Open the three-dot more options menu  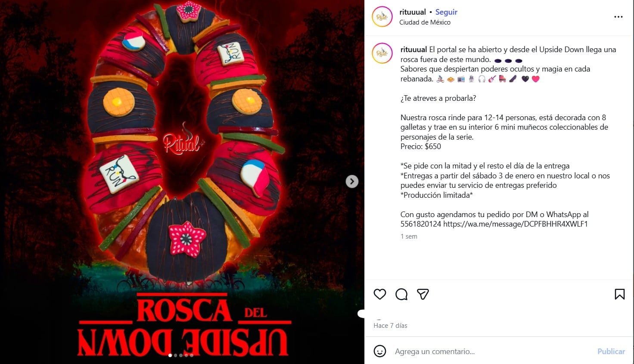tap(618, 17)
